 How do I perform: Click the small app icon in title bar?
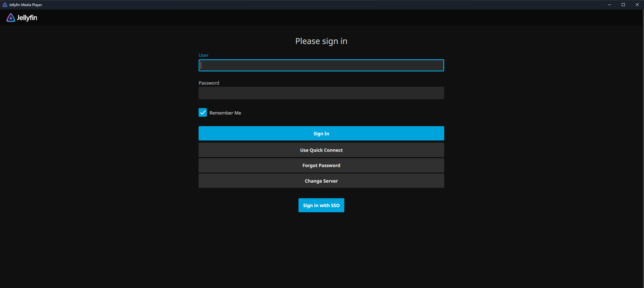click(x=5, y=5)
